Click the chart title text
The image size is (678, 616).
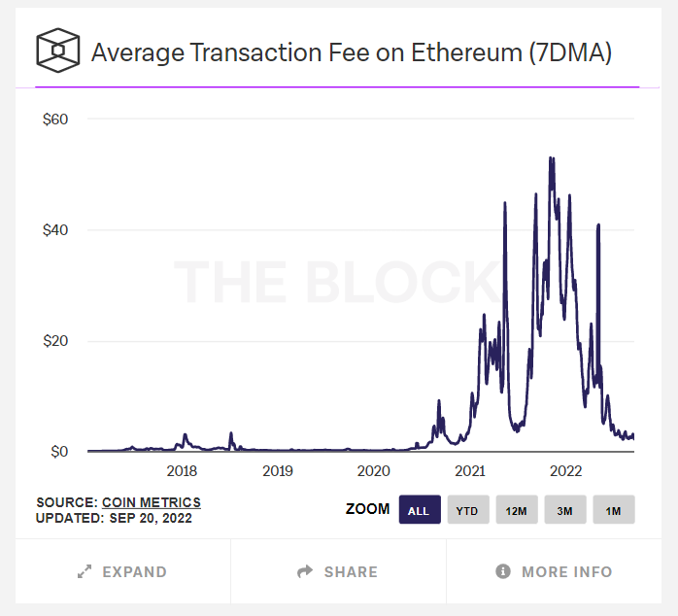coord(351,52)
